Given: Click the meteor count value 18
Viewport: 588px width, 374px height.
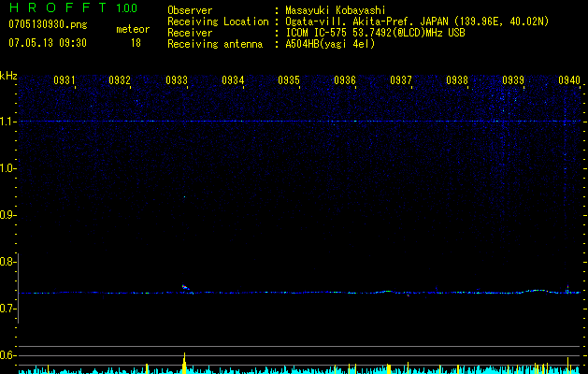Looking at the screenshot, I should click(x=136, y=43).
